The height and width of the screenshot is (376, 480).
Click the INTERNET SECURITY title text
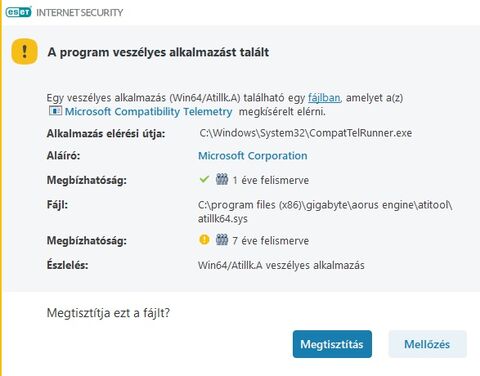point(80,13)
